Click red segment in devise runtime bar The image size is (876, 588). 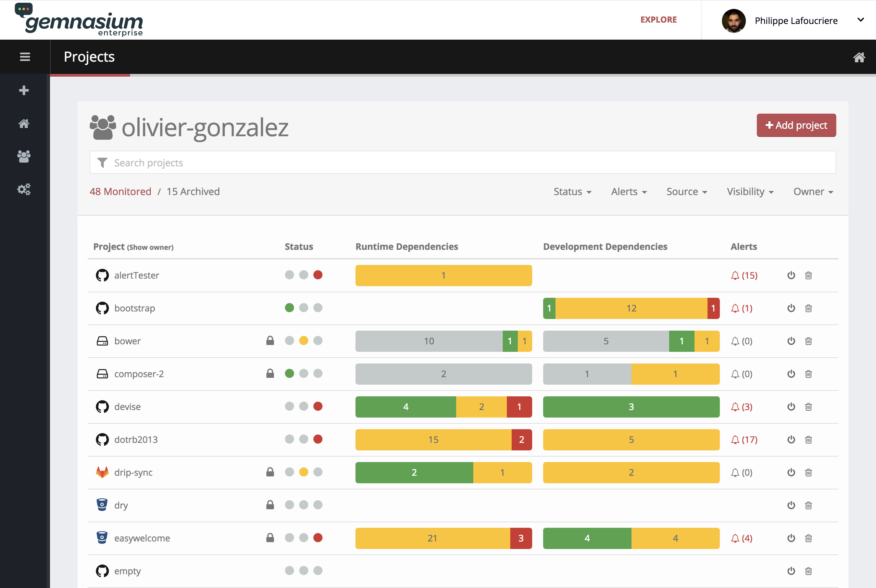pyautogui.click(x=519, y=407)
